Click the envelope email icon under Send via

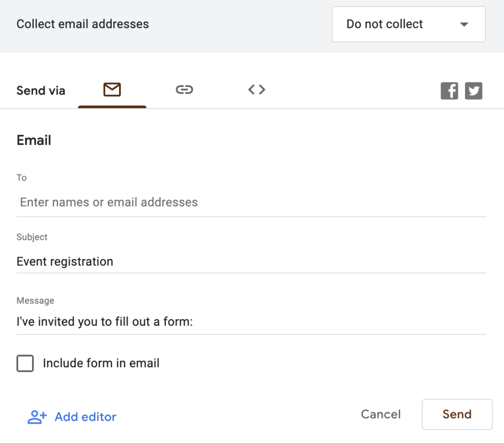(x=112, y=89)
